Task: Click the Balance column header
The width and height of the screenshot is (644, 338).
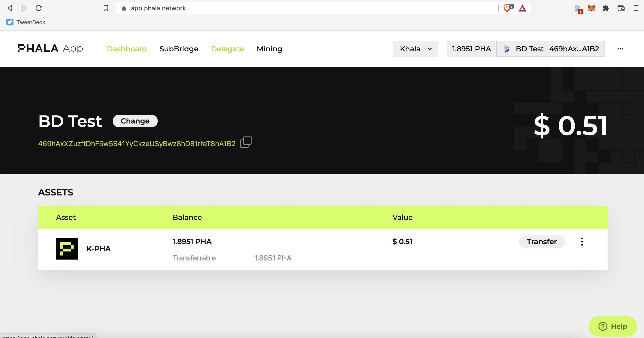Action: pyautogui.click(x=187, y=217)
